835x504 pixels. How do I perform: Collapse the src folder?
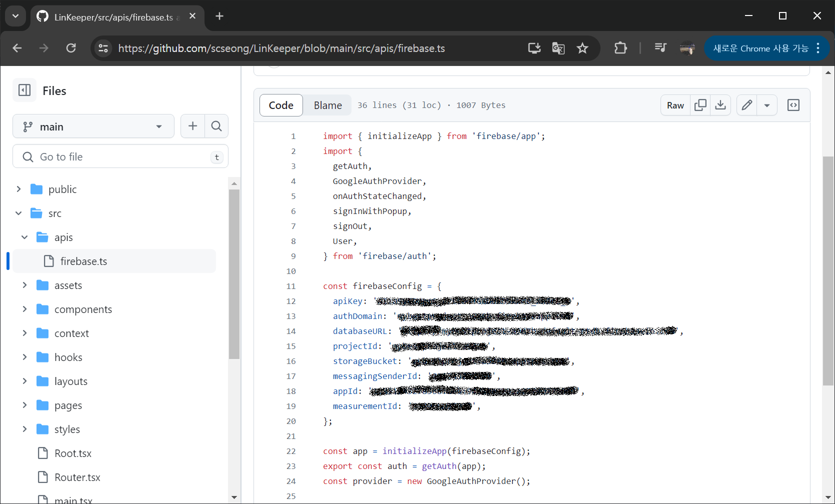point(18,213)
